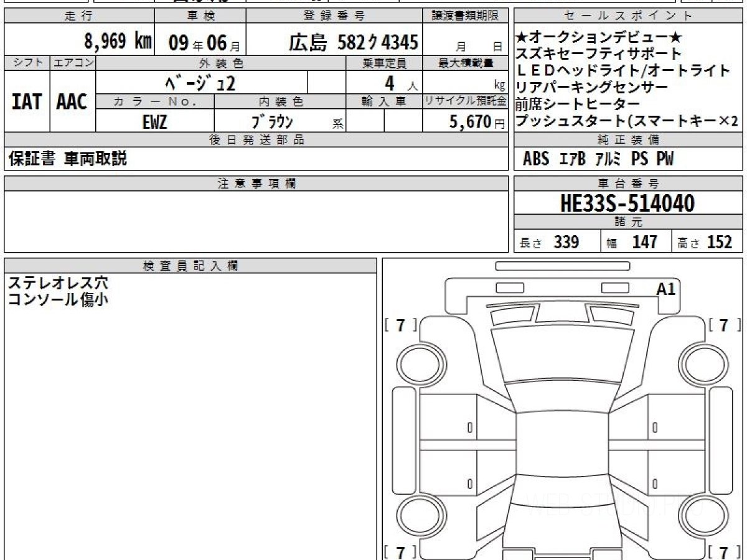Click the LEDヘッドライト/オートライト line

(622, 71)
